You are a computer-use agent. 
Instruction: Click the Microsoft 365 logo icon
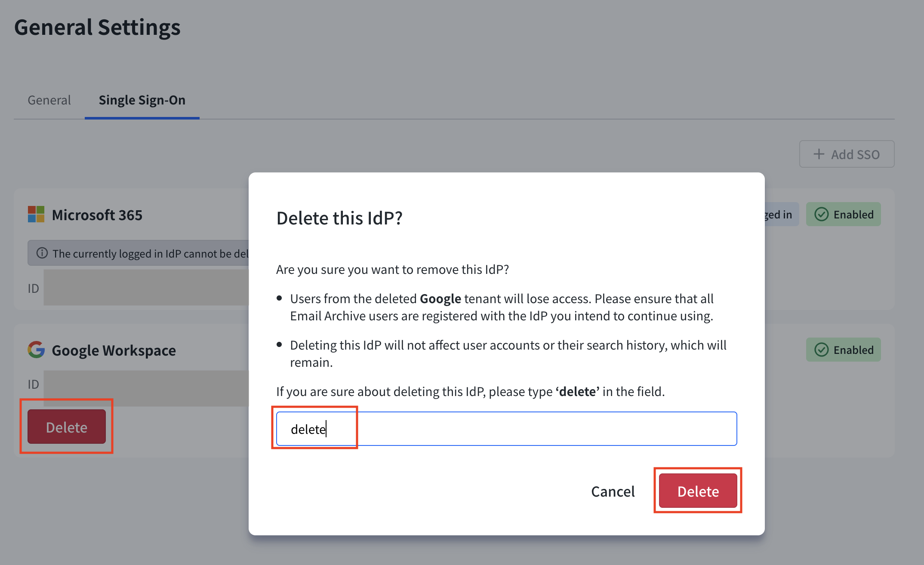(x=36, y=214)
